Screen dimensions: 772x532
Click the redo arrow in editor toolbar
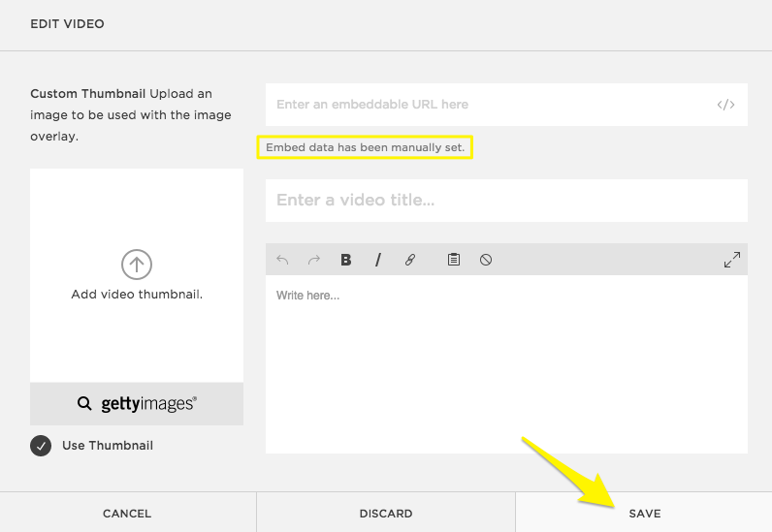pos(314,260)
